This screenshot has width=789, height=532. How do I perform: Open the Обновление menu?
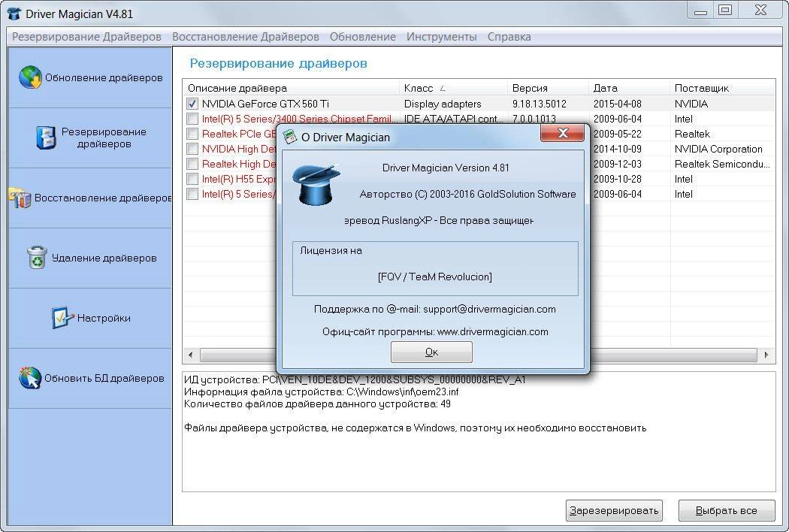tap(363, 37)
